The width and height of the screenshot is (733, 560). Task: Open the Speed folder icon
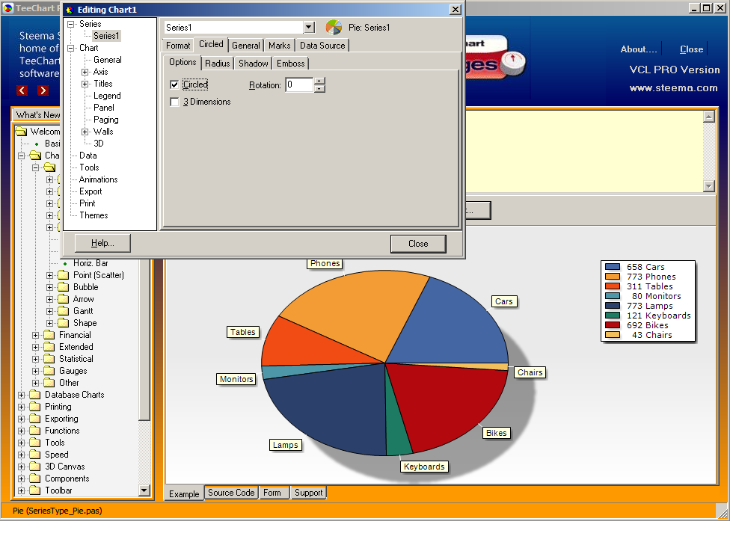click(x=35, y=455)
